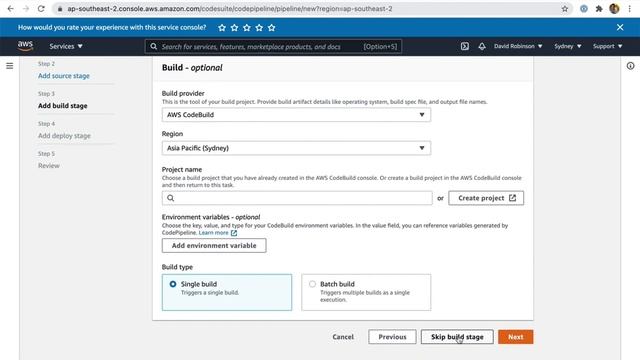640x360 pixels.
Task: Click Add environment variable button
Action: click(x=214, y=245)
